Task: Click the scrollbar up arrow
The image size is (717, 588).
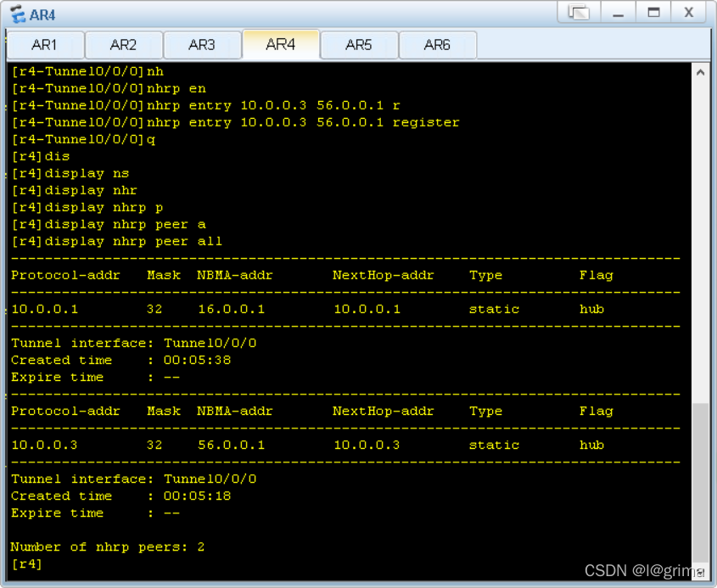Action: pos(701,70)
